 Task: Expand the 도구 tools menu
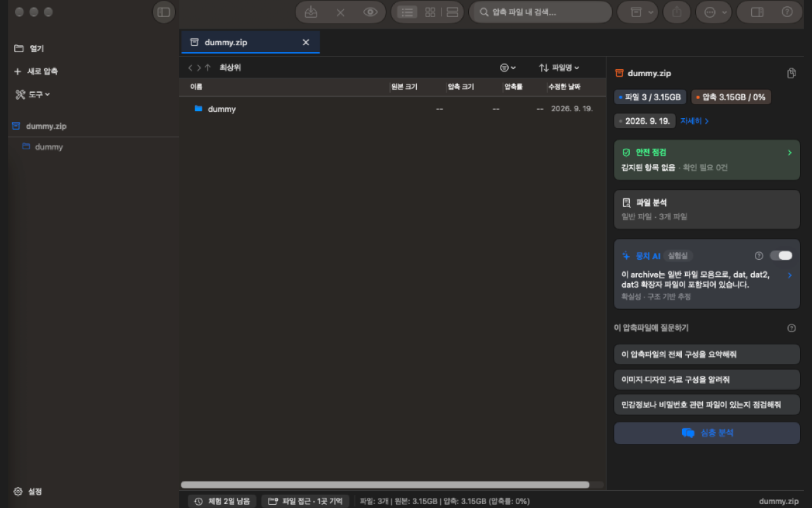[x=32, y=94]
